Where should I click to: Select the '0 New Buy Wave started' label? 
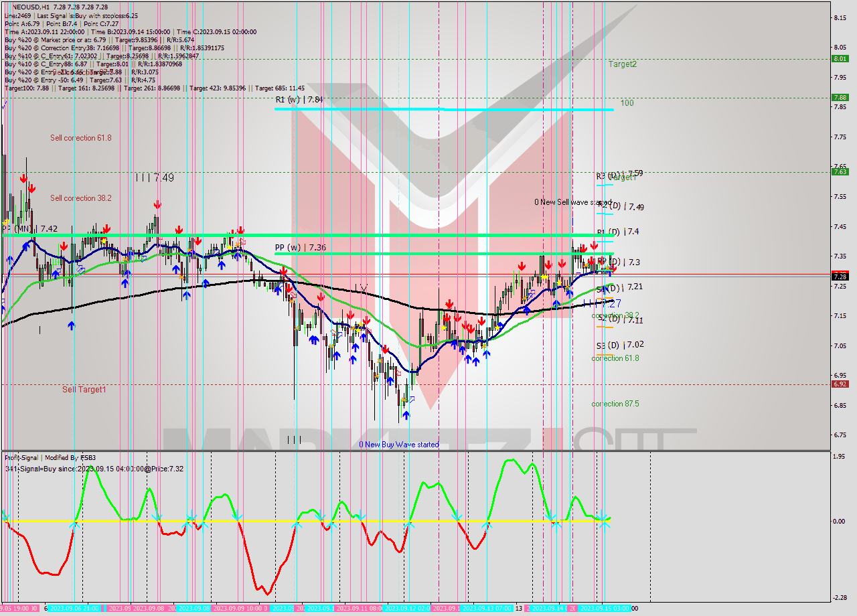tap(399, 445)
